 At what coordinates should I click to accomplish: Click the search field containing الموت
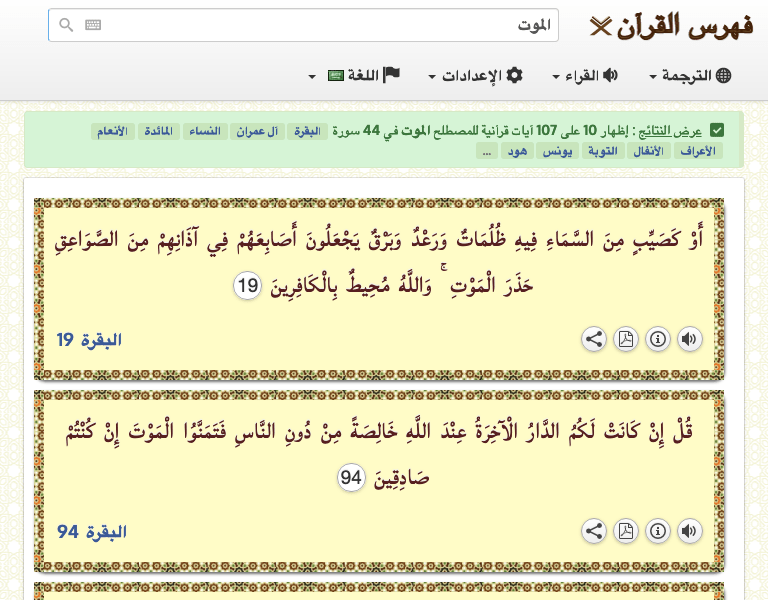click(x=330, y=25)
